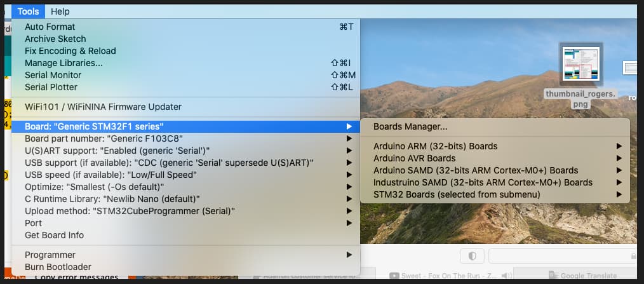644x284 pixels.
Task: Expand USB speed (if available) submenu
Action: 185,175
